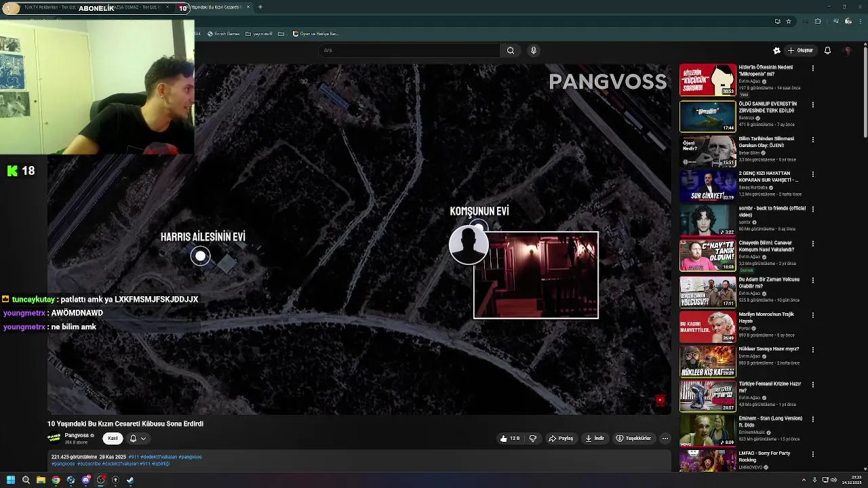Focus the Ara search field
Viewport: 868px width, 488px height.
pyautogui.click(x=410, y=50)
